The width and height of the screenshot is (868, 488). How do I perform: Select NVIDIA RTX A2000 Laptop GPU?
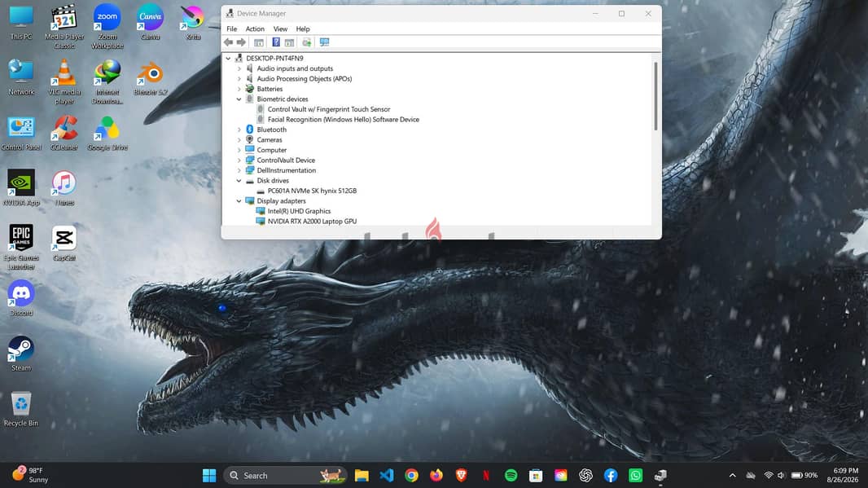click(312, 221)
